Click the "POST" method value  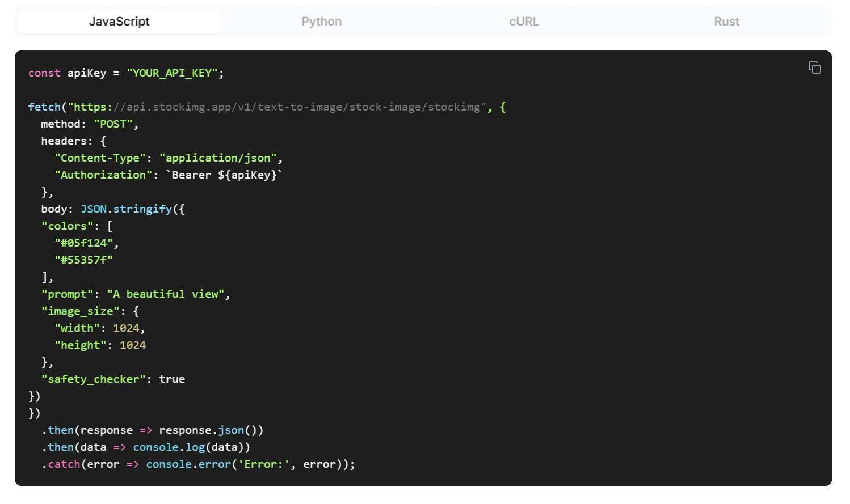click(x=113, y=124)
